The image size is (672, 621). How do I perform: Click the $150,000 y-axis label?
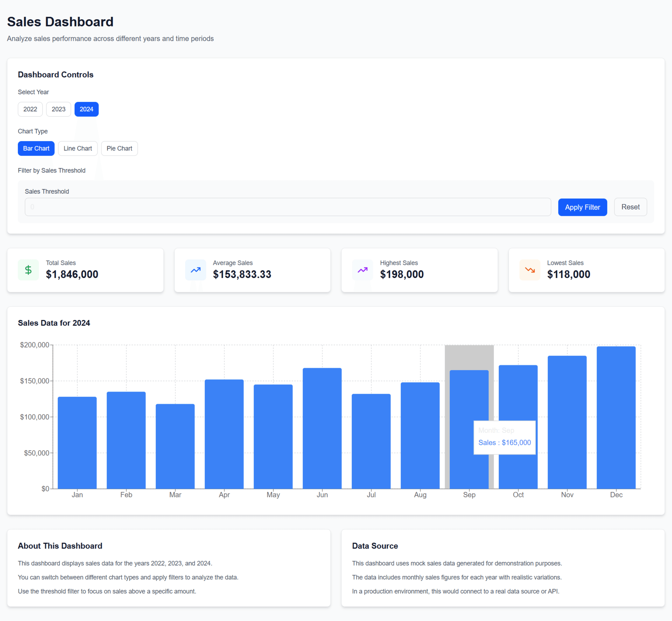(x=35, y=381)
